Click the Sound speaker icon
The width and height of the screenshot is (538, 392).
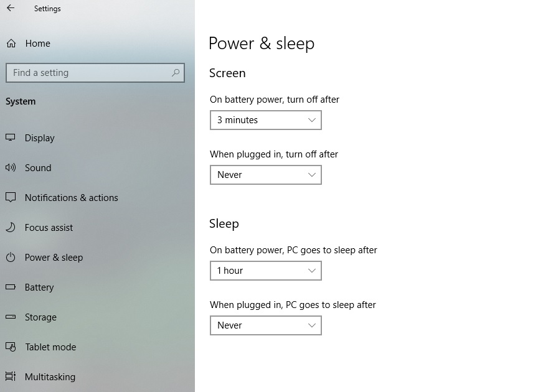coord(11,167)
